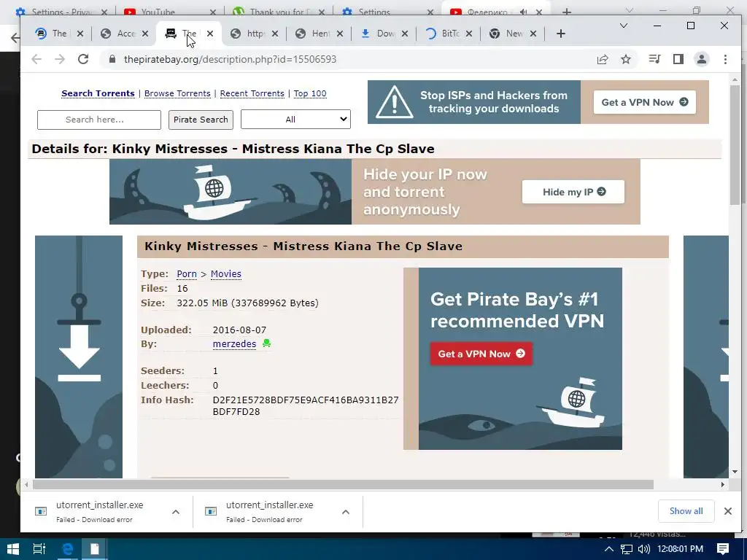Close the active Pirate Bay tab
The height and width of the screenshot is (560, 747).
tap(210, 34)
